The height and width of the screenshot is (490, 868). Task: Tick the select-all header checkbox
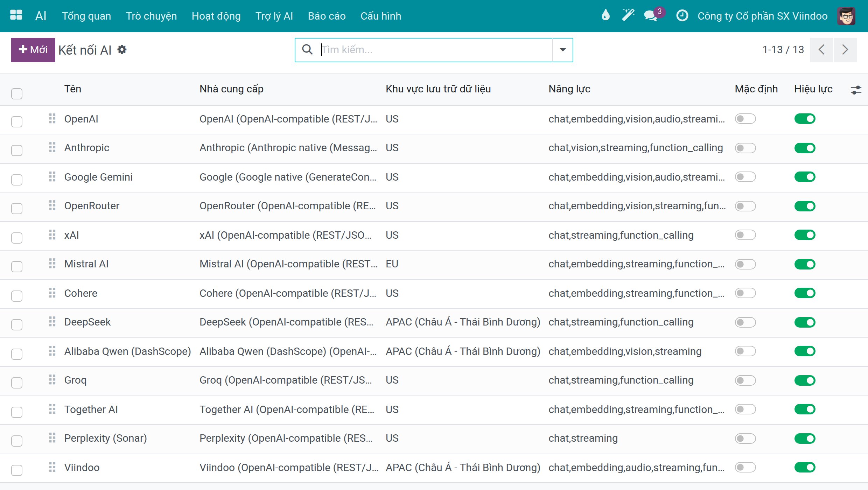[17, 93]
